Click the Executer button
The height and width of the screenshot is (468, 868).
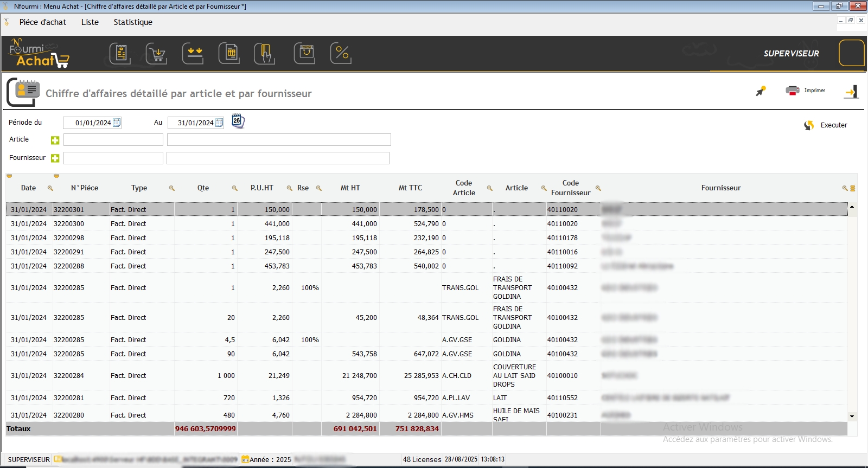tap(826, 125)
